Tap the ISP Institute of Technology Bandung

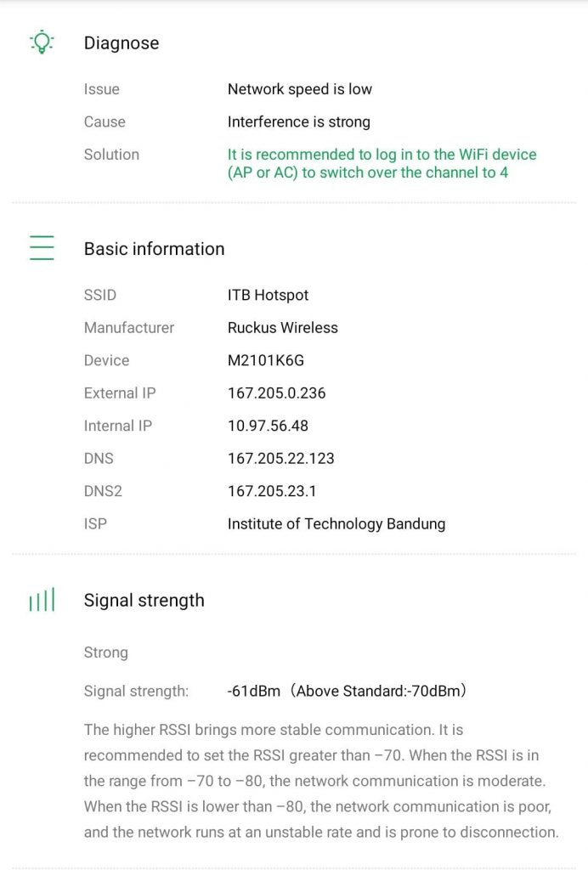[x=336, y=523]
